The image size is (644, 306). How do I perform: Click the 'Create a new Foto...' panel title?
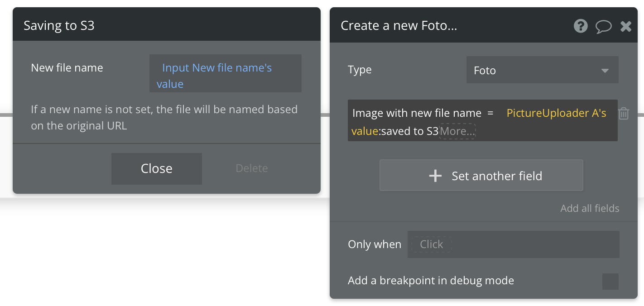[x=399, y=26]
